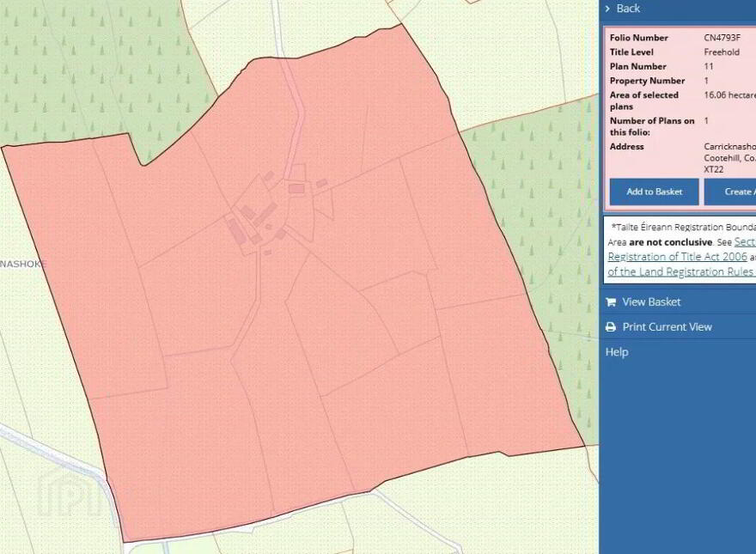Click the Title Level value Freehold
The image size is (756, 554).
point(722,52)
